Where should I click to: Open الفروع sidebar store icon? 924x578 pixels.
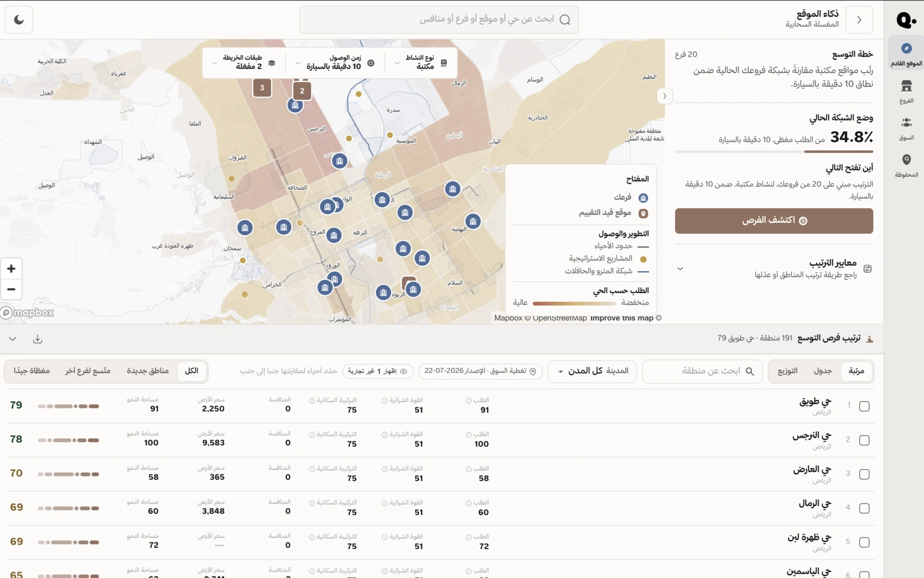[x=906, y=86]
